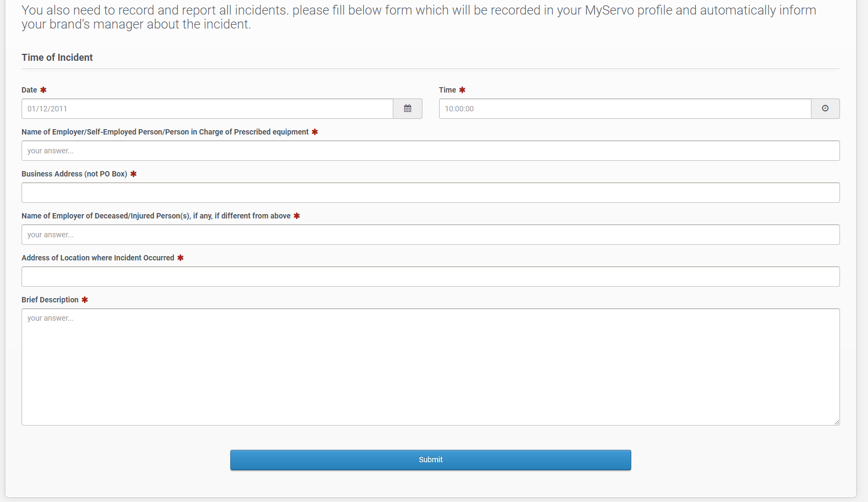Focus the Employer of Deceased/Injured Person field
This screenshot has height=502, width=868.
pos(431,235)
